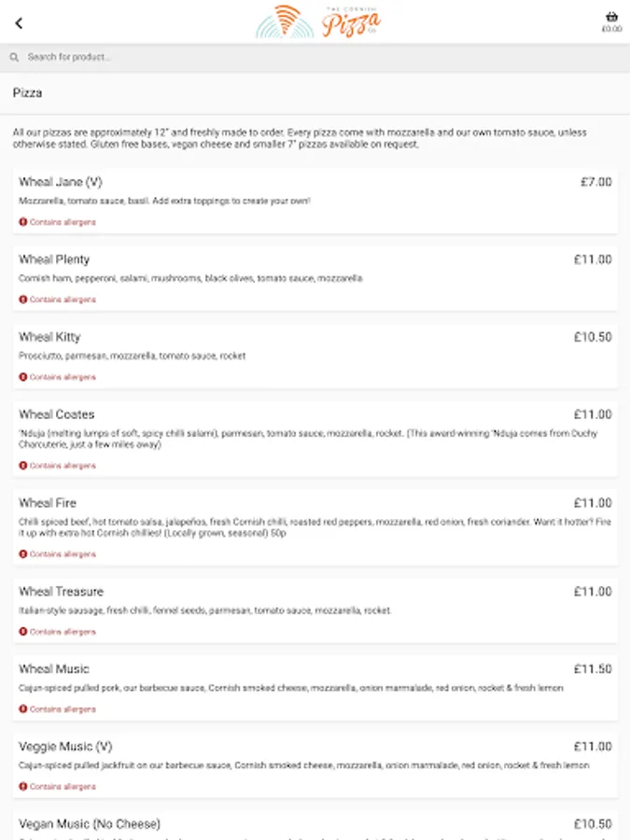
Task: Click the Wheal Music allergen warning icon
Action: 22,709
